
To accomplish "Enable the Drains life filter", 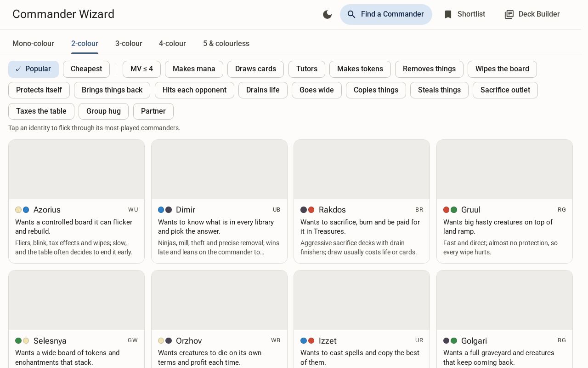I will [263, 90].
